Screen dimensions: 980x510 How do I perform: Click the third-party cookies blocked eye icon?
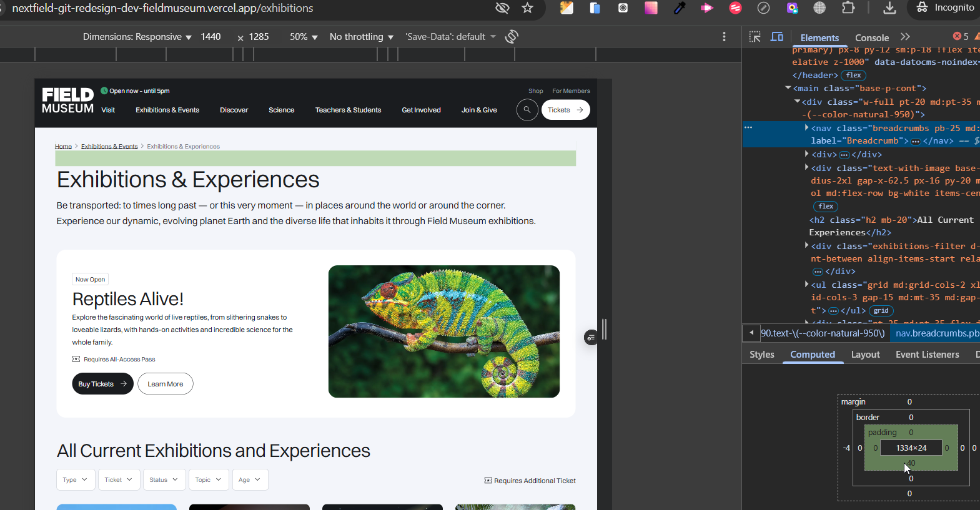click(502, 8)
